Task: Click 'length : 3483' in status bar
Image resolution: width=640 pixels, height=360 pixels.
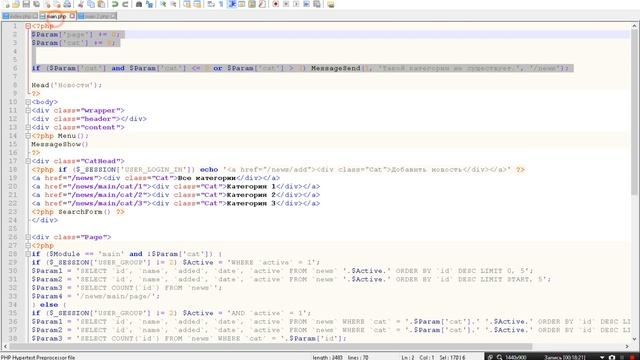Action: click(328, 357)
